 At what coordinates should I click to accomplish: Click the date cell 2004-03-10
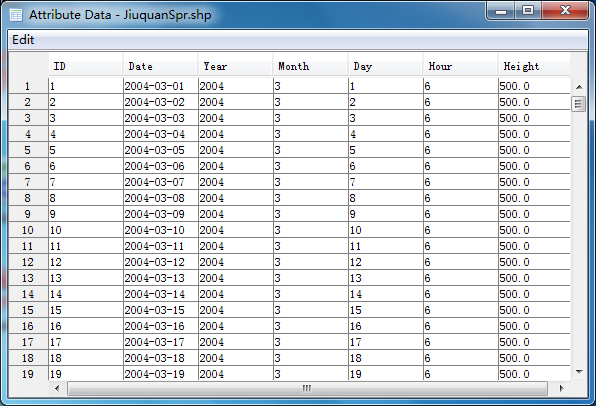tap(161, 230)
